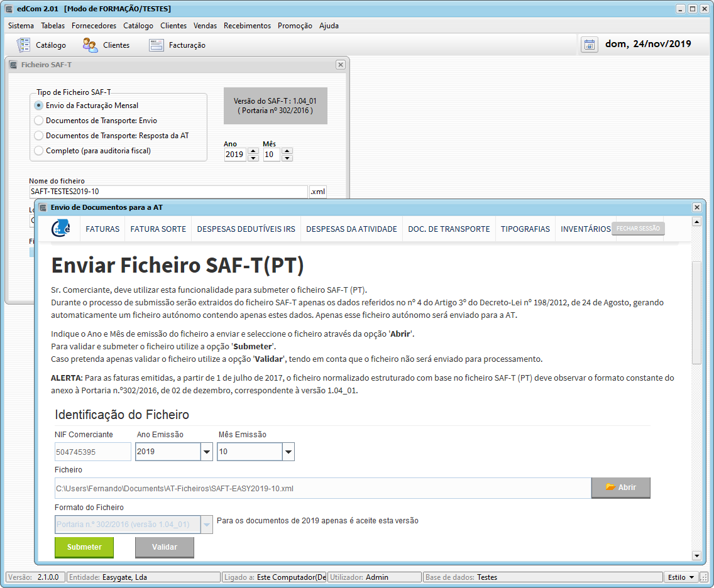Click the Ficheiro SAF-T window title icon
This screenshot has width=714, height=588.
tap(13, 65)
